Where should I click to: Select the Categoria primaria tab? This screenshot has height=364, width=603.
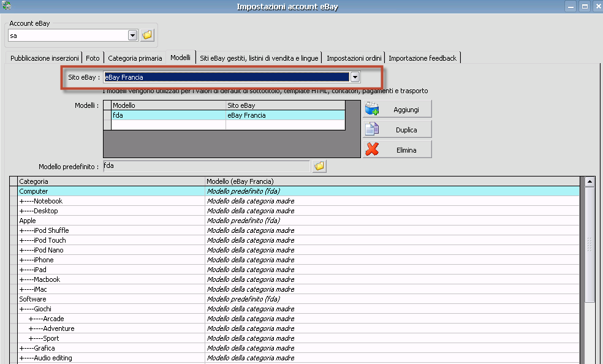click(x=135, y=58)
